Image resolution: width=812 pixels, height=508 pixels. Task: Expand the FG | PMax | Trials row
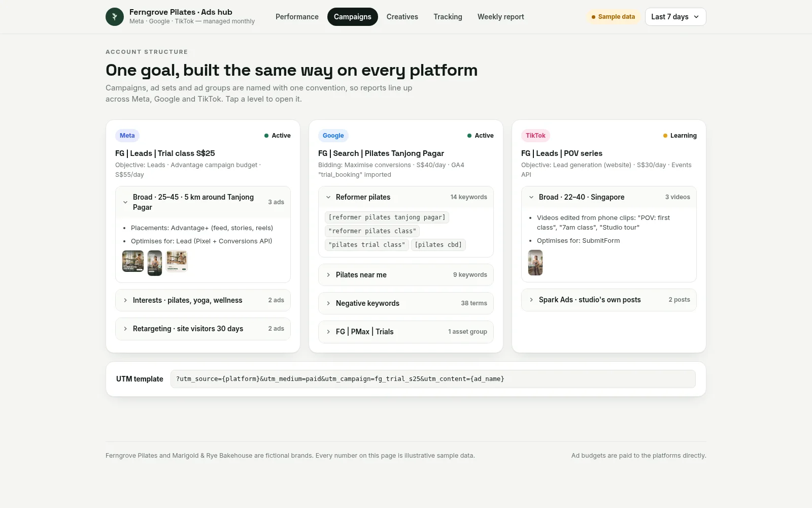(x=406, y=332)
